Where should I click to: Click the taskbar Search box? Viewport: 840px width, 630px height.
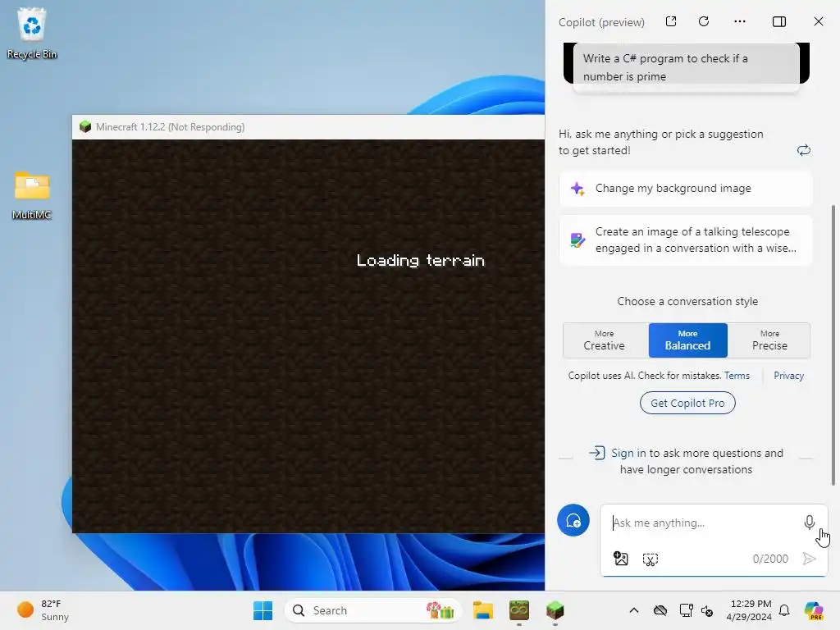coord(373,610)
